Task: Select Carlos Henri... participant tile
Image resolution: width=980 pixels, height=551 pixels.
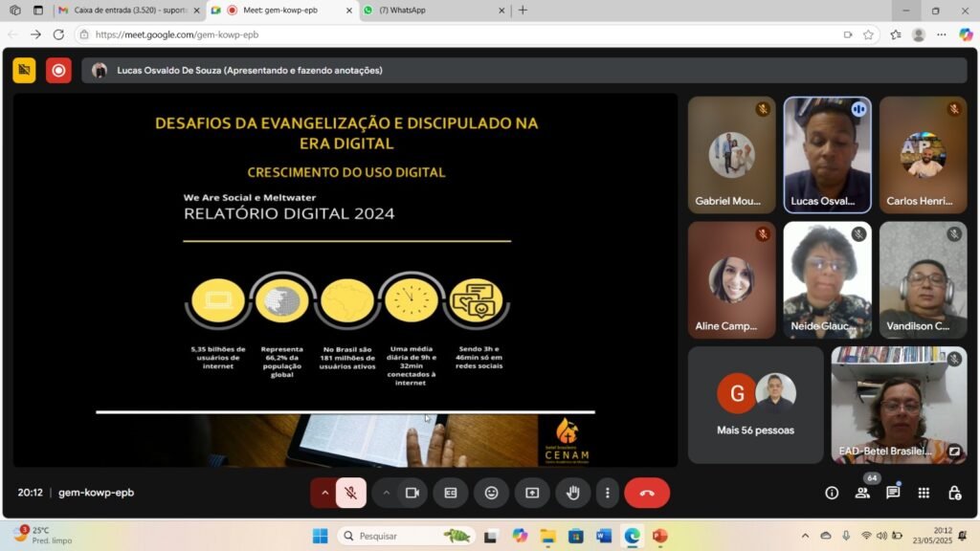Action: coord(924,155)
